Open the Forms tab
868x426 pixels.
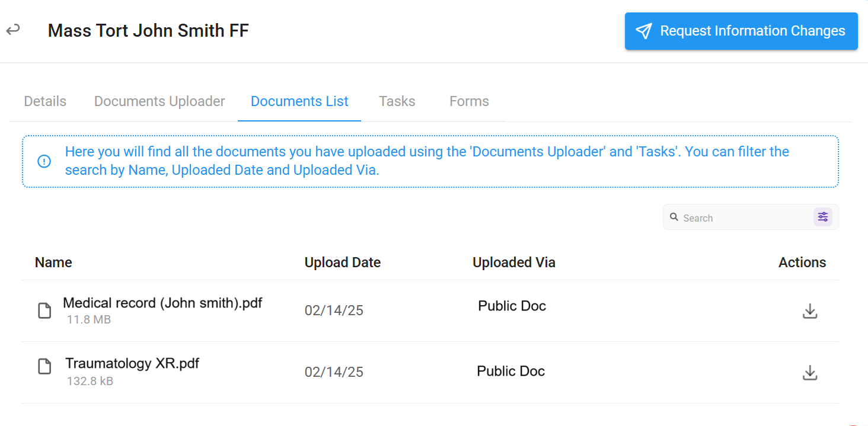tap(469, 101)
